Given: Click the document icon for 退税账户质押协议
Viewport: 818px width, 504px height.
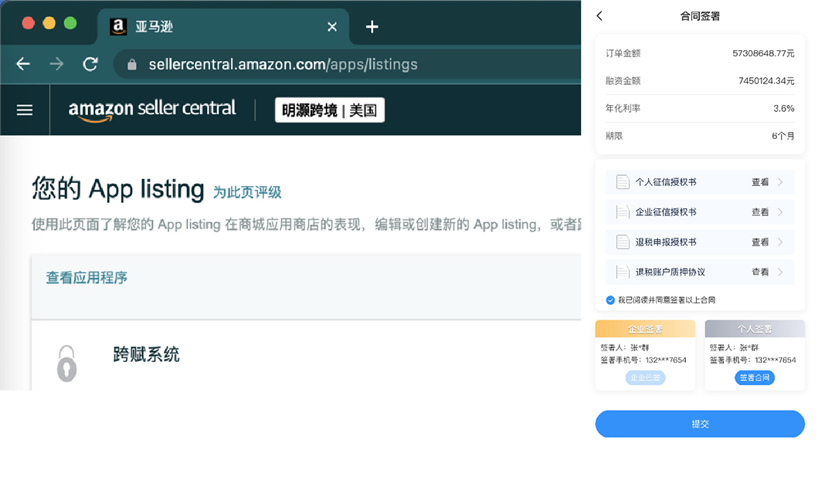Looking at the screenshot, I should click(x=623, y=272).
